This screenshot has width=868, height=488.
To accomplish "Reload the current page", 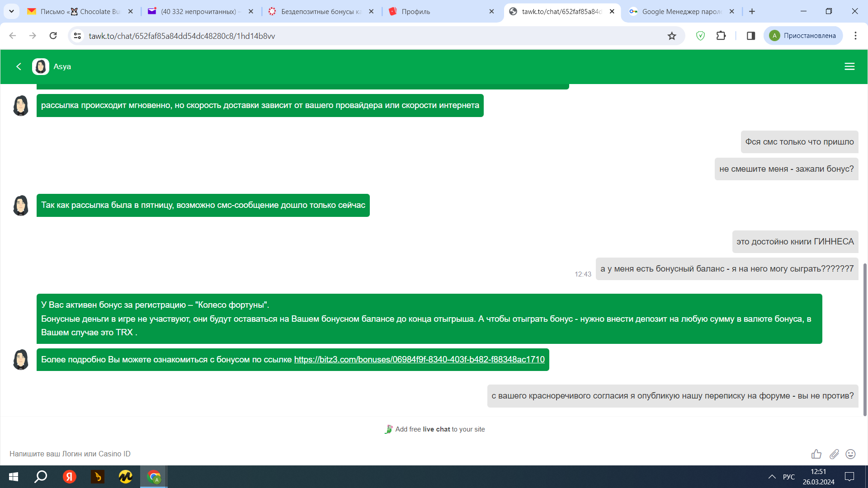I will click(53, 36).
